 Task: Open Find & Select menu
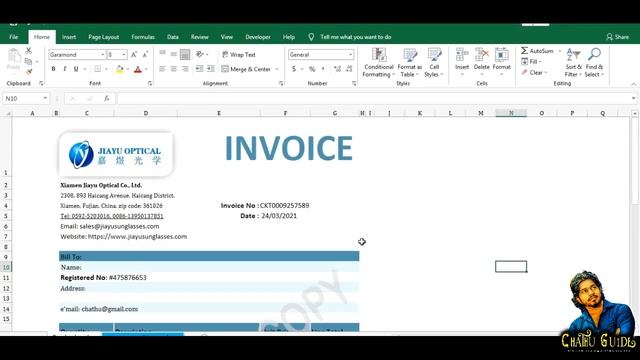(x=594, y=62)
